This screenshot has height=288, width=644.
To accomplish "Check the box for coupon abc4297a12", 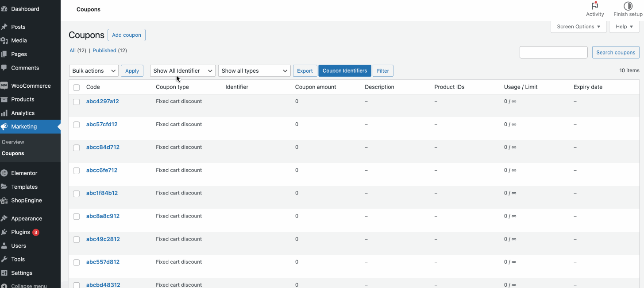I will point(77,102).
